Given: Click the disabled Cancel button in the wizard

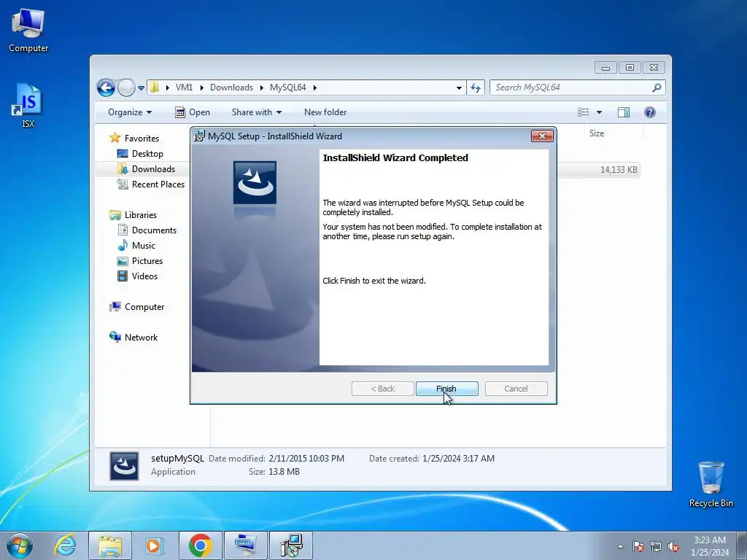Looking at the screenshot, I should coord(516,389).
